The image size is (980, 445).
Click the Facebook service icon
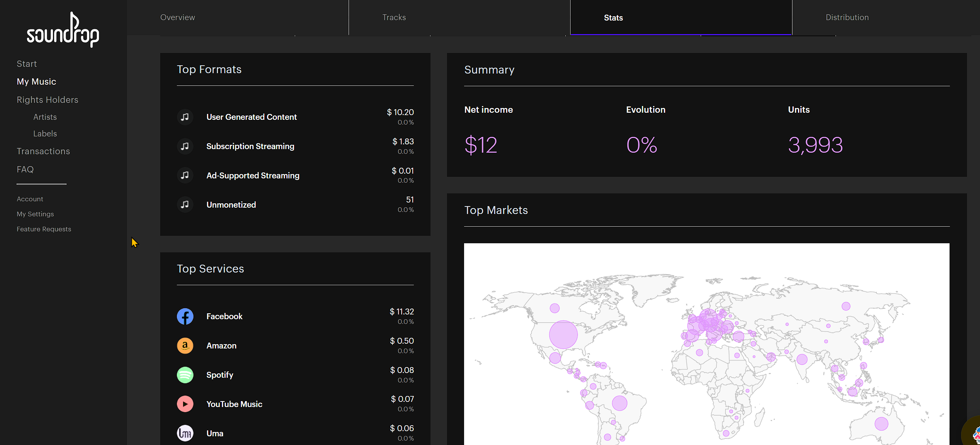tap(185, 316)
